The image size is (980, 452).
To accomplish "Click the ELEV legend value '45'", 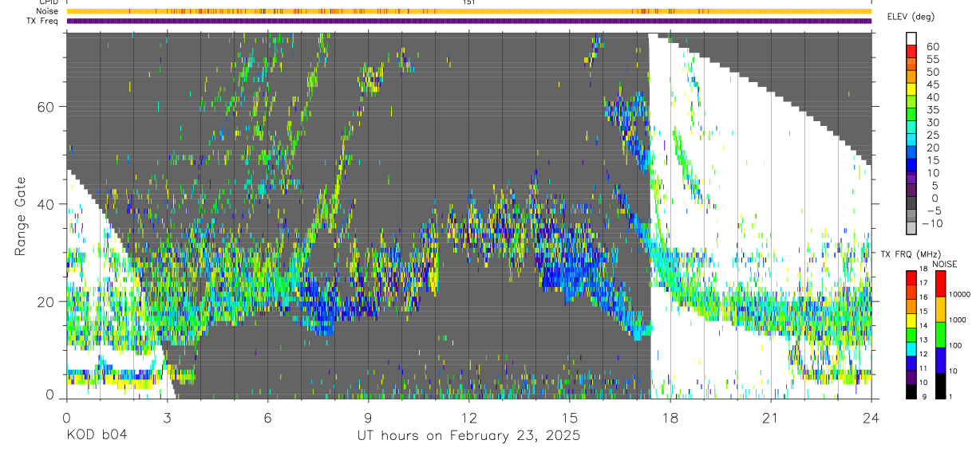I will pos(932,85).
